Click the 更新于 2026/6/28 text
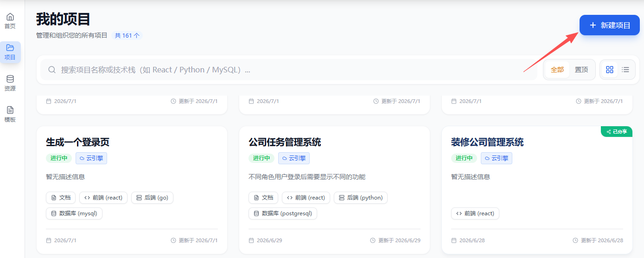Image resolution: width=644 pixels, height=258 pixels. coord(602,240)
